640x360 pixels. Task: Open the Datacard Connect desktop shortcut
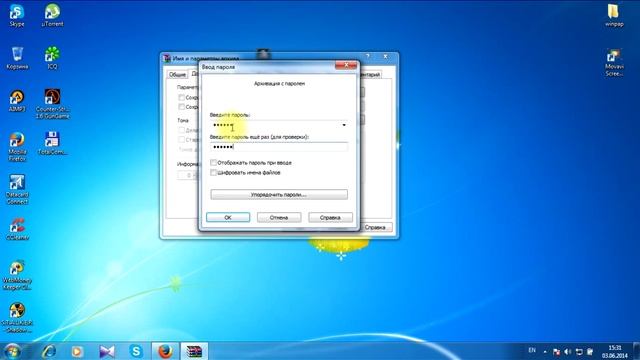click(17, 189)
